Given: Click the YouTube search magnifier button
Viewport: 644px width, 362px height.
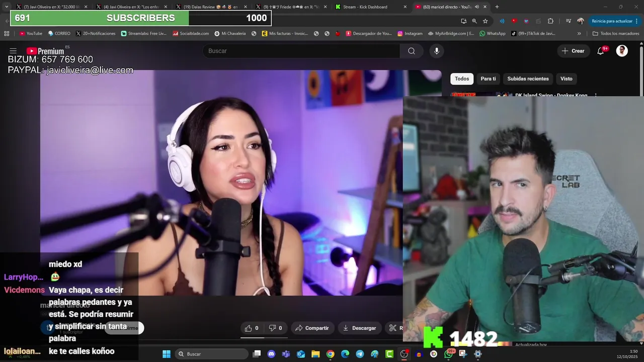Looking at the screenshot, I should pyautogui.click(x=412, y=51).
